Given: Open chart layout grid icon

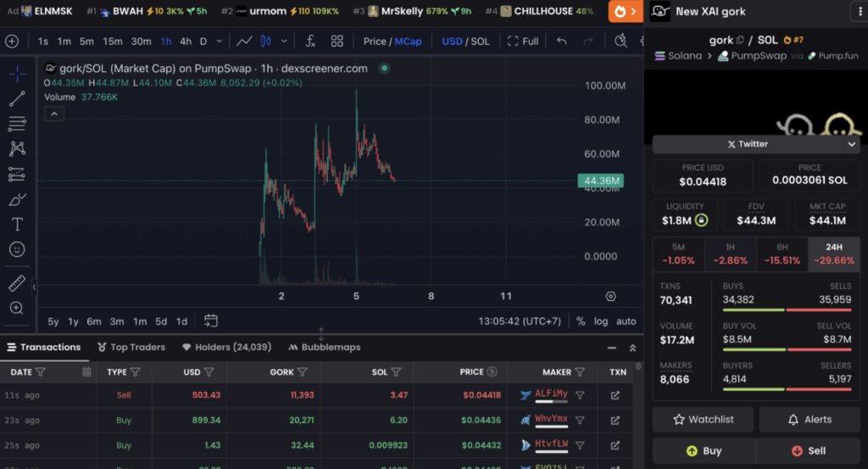Looking at the screenshot, I should (x=337, y=41).
